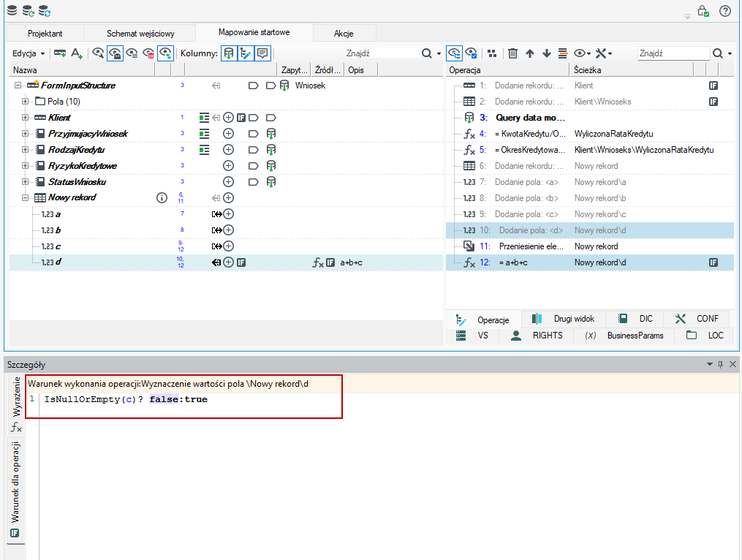742x560 pixels.
Task: Toggle the database query column button
Action: coord(229,53)
